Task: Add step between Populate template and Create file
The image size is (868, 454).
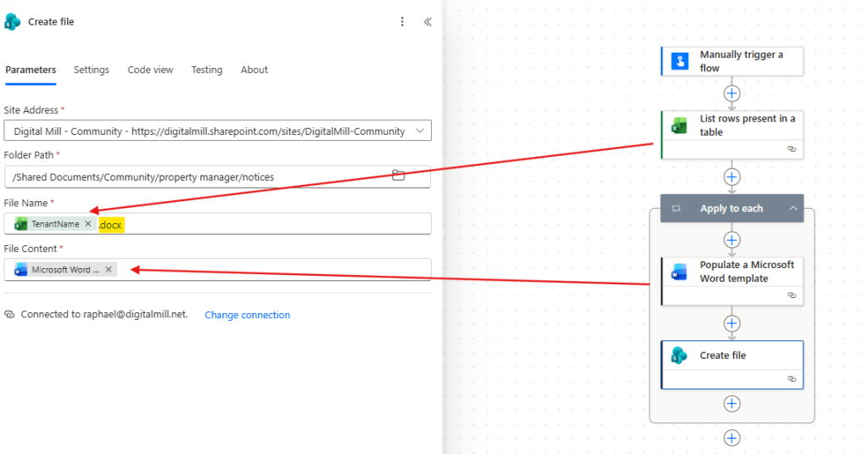Action: 732,323
